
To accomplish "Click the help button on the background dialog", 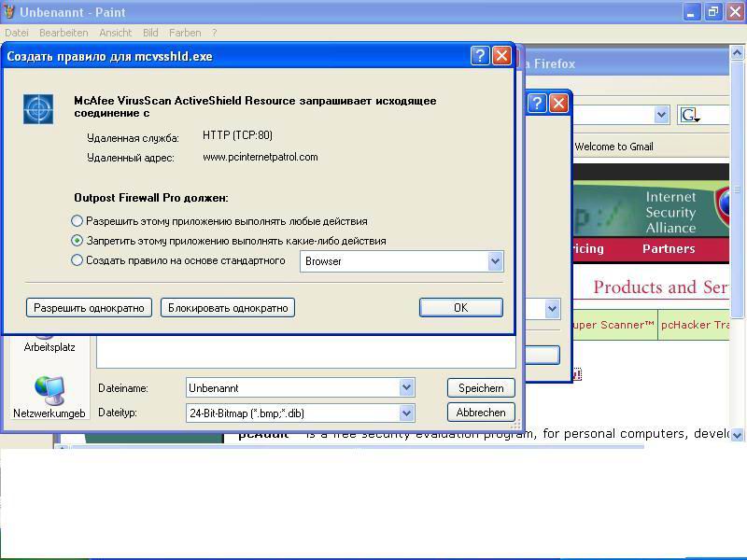I will (x=537, y=103).
